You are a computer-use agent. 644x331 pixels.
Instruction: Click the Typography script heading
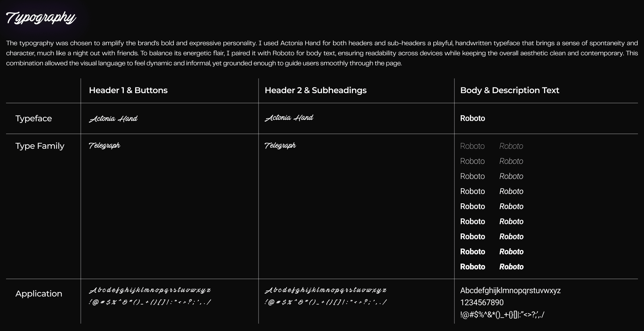tap(41, 18)
